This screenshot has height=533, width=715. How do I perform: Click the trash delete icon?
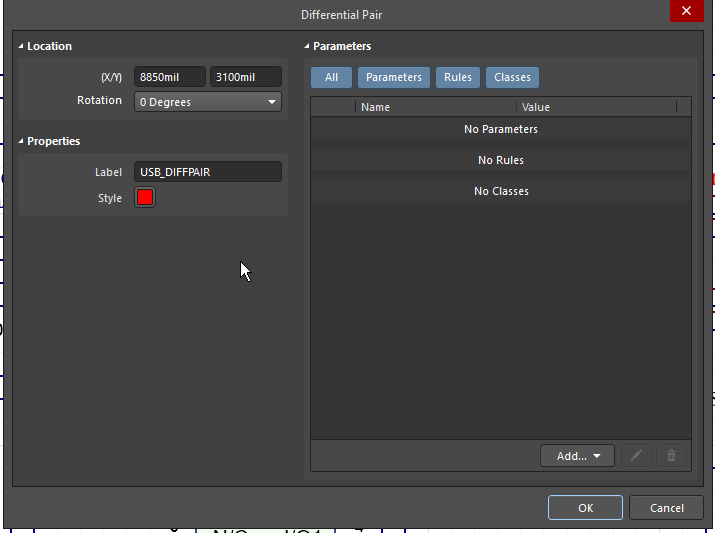click(x=671, y=455)
